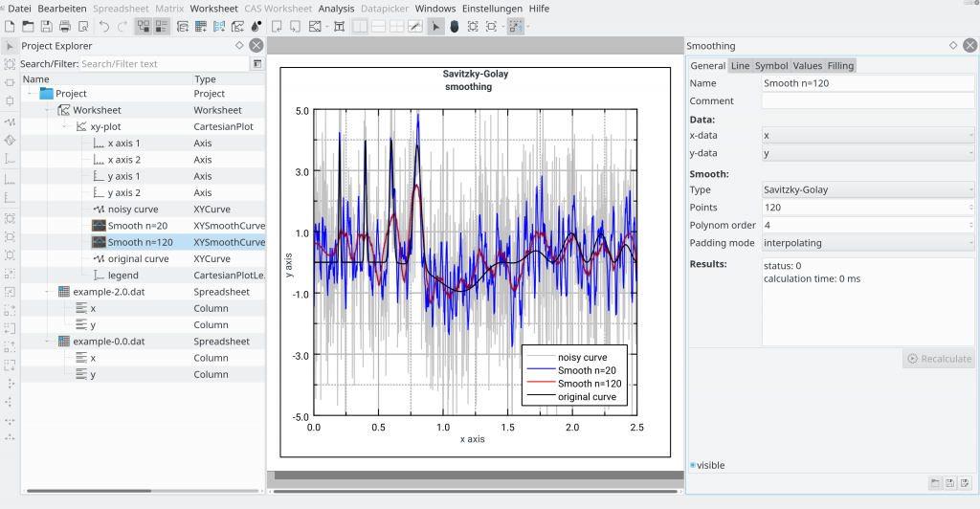Image resolution: width=980 pixels, height=509 pixels.
Task: Adjust the Points spinbox arrows
Action: click(970, 208)
